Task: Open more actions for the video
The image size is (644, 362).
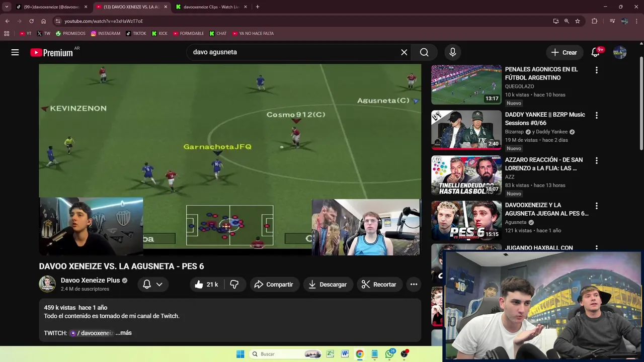Action: (x=414, y=285)
